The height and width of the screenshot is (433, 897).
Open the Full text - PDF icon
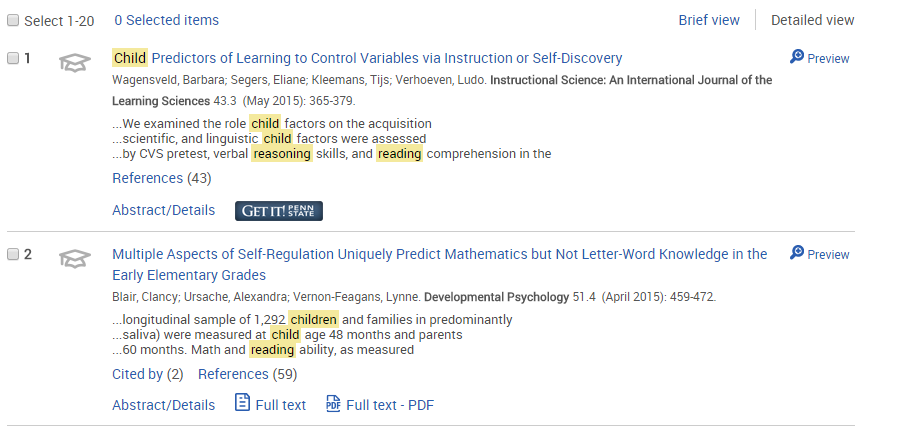pyautogui.click(x=333, y=403)
